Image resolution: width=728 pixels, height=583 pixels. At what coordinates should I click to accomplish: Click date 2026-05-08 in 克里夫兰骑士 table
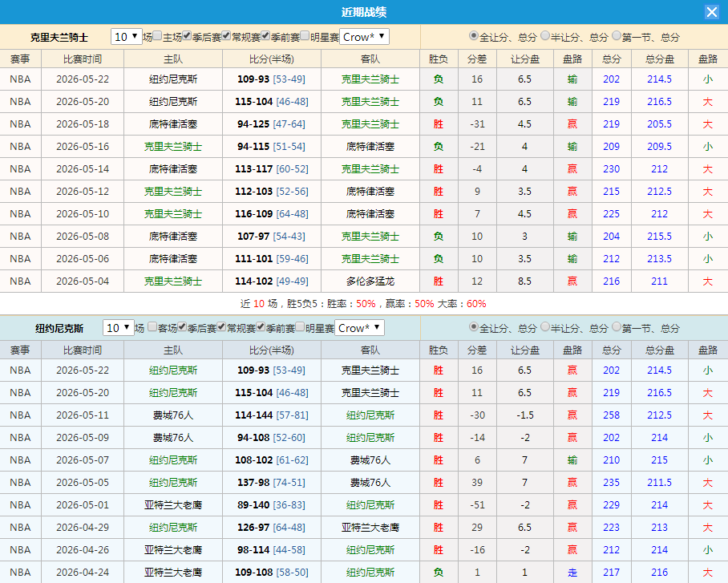point(83,237)
